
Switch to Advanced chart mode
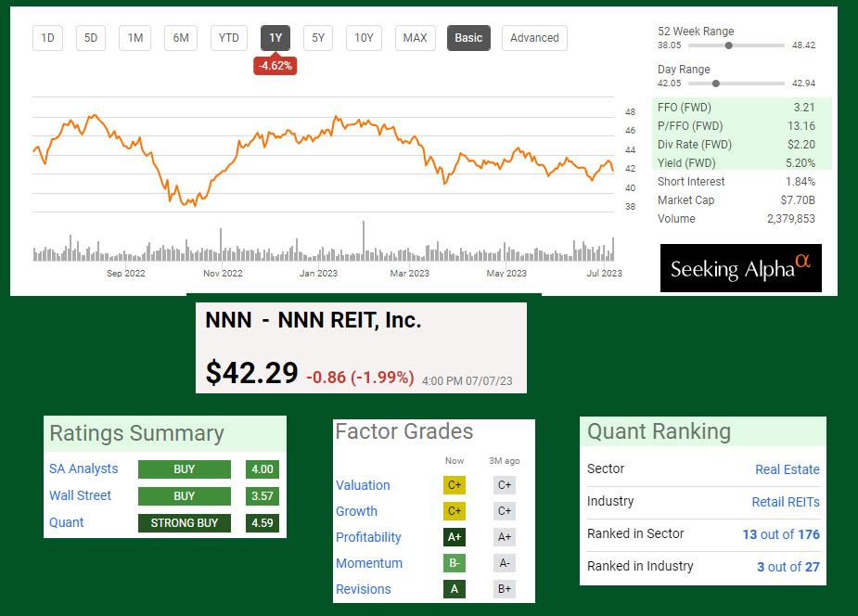pyautogui.click(x=534, y=38)
